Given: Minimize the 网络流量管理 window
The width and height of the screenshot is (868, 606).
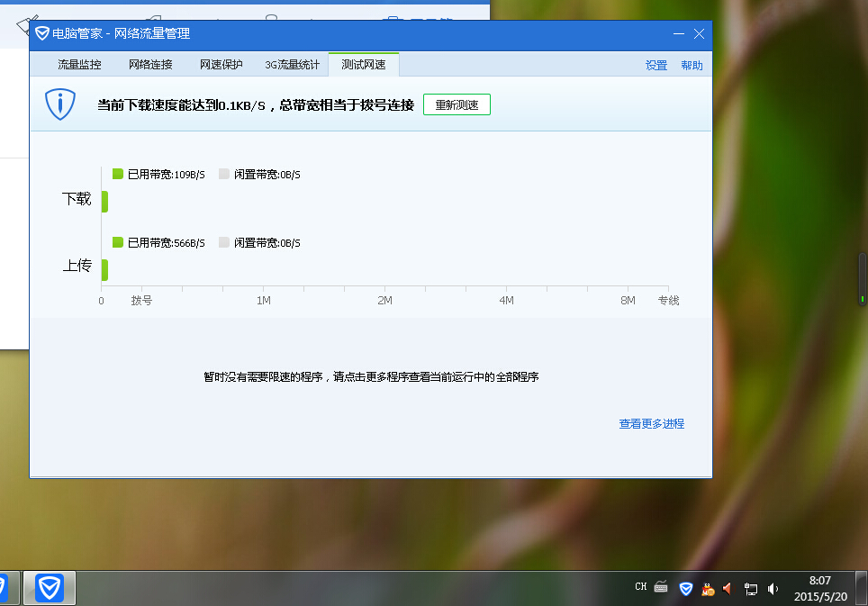Looking at the screenshot, I should click(x=679, y=33).
